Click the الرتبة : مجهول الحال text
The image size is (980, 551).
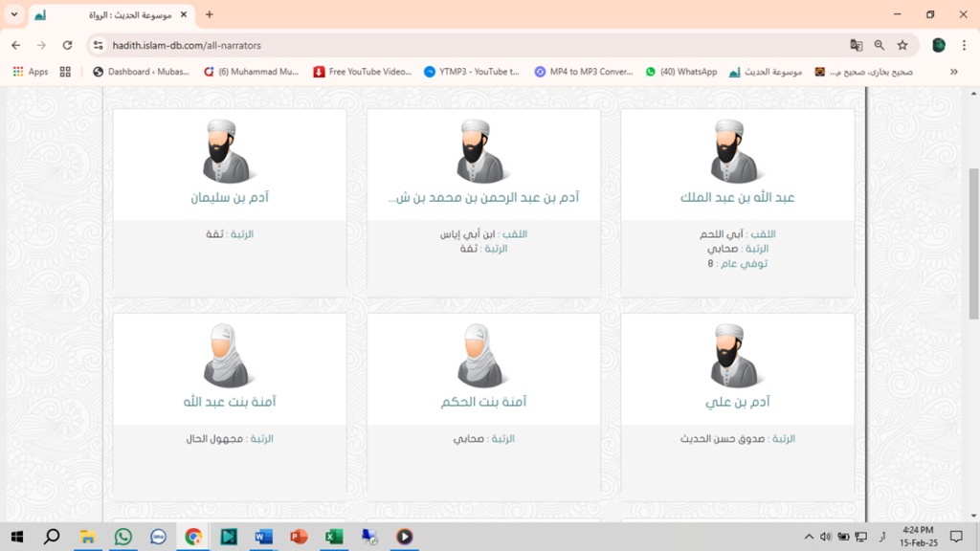230,438
